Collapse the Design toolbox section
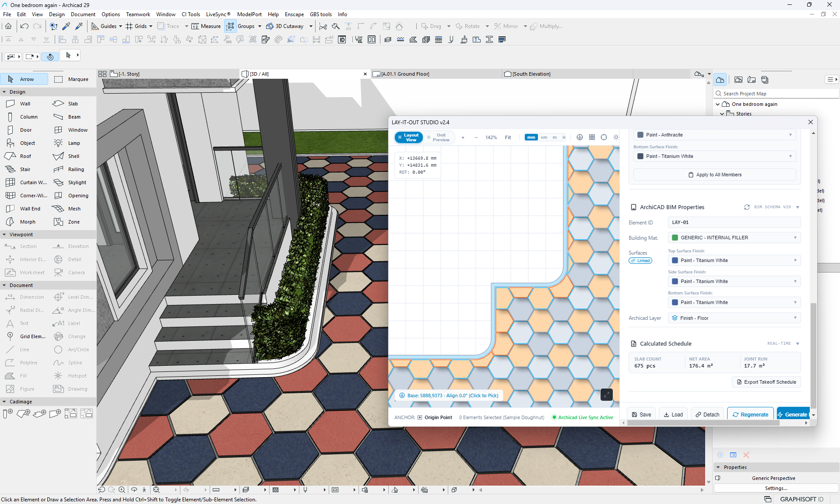This screenshot has height=504, width=840. (x=4, y=92)
